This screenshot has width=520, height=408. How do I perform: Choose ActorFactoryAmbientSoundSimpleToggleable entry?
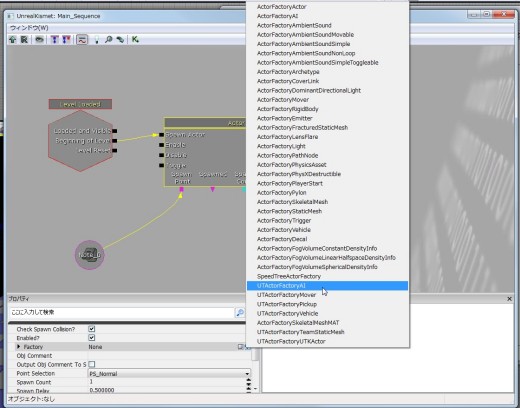coord(327,63)
